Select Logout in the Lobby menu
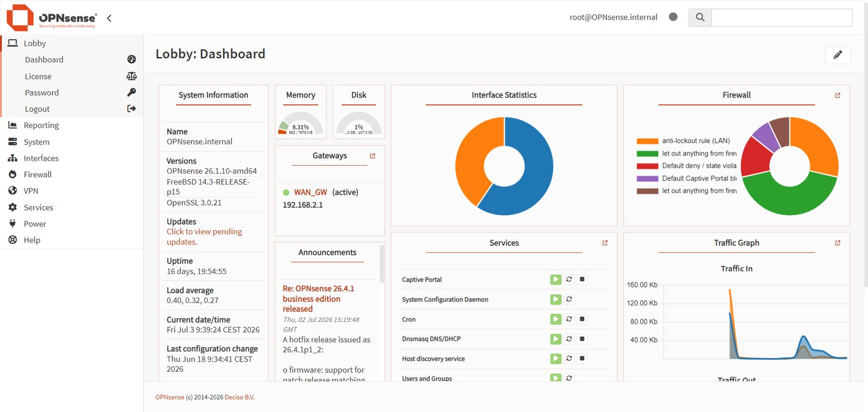The height and width of the screenshot is (412, 868). (x=72, y=109)
